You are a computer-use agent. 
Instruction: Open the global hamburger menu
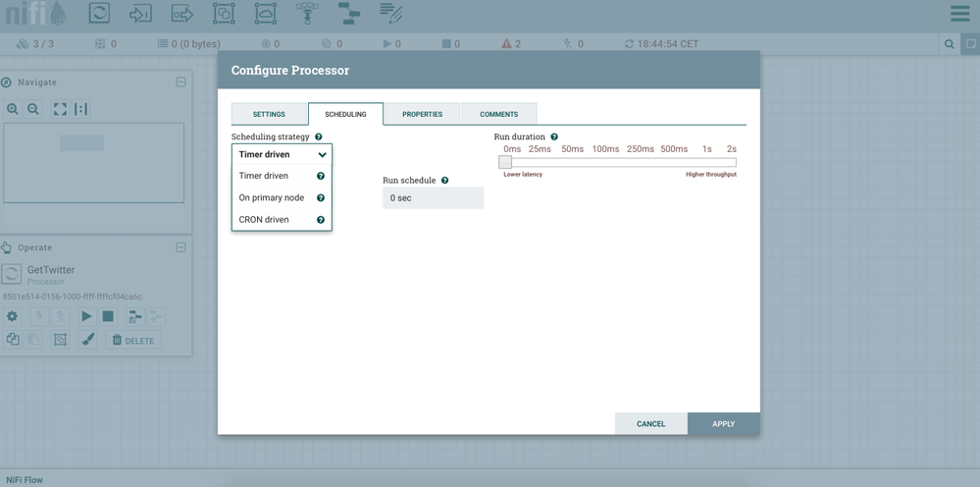(959, 14)
